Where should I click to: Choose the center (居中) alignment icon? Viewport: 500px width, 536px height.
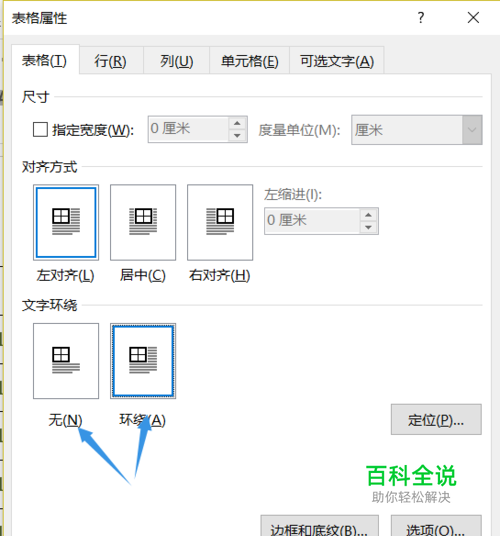tap(143, 222)
